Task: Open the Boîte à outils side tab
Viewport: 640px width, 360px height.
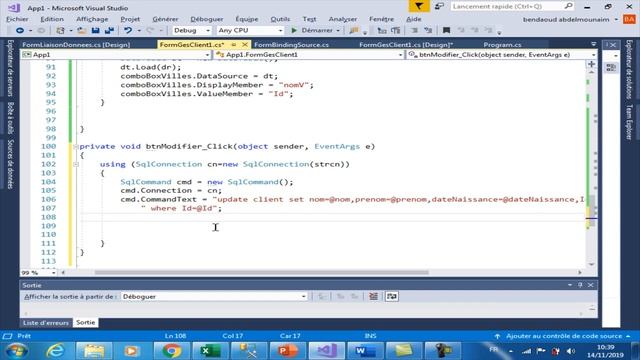Action: coord(10,118)
